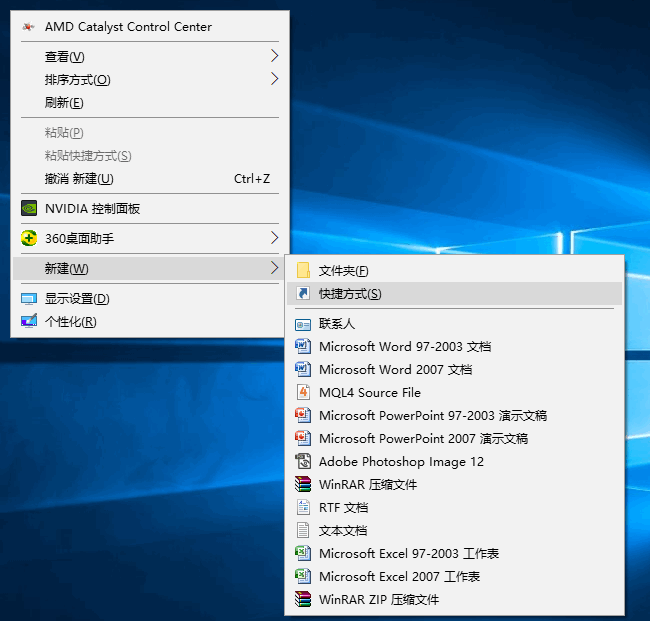Image resolution: width=650 pixels, height=621 pixels.
Task: Expand the 查看(V) submenu arrow
Action: point(274,56)
